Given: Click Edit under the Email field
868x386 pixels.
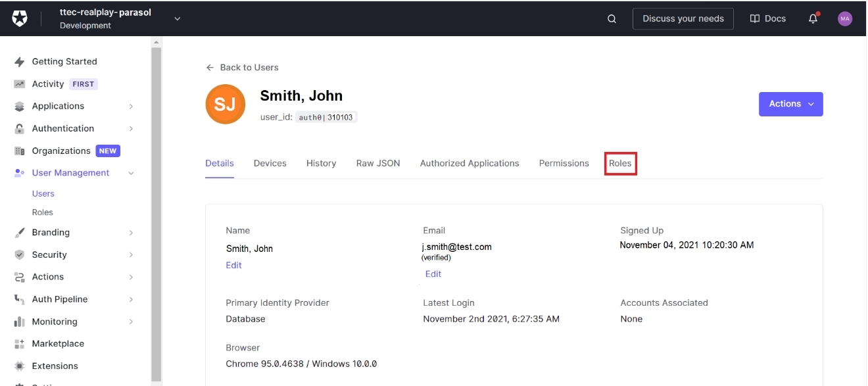Looking at the screenshot, I should click(x=433, y=274).
